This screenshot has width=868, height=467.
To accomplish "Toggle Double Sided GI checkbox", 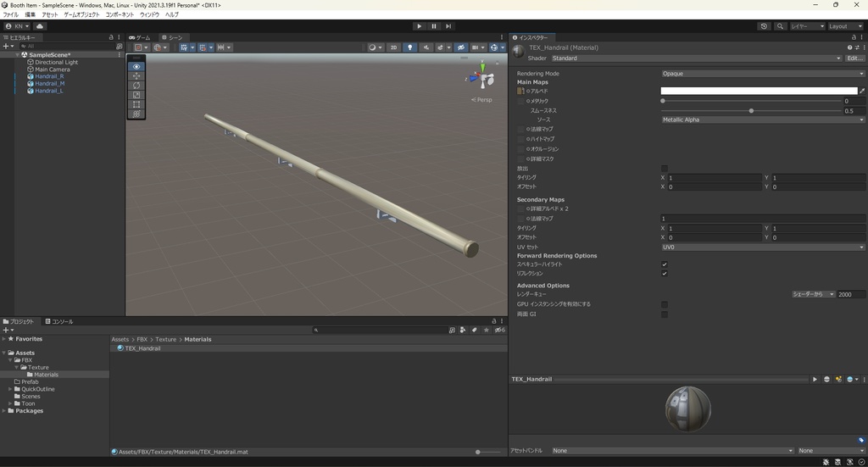I will tap(665, 314).
